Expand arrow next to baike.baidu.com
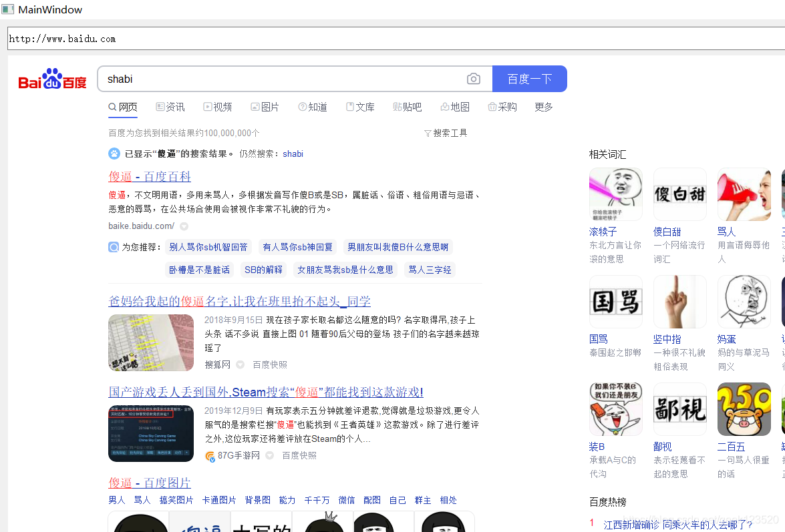 point(184,226)
